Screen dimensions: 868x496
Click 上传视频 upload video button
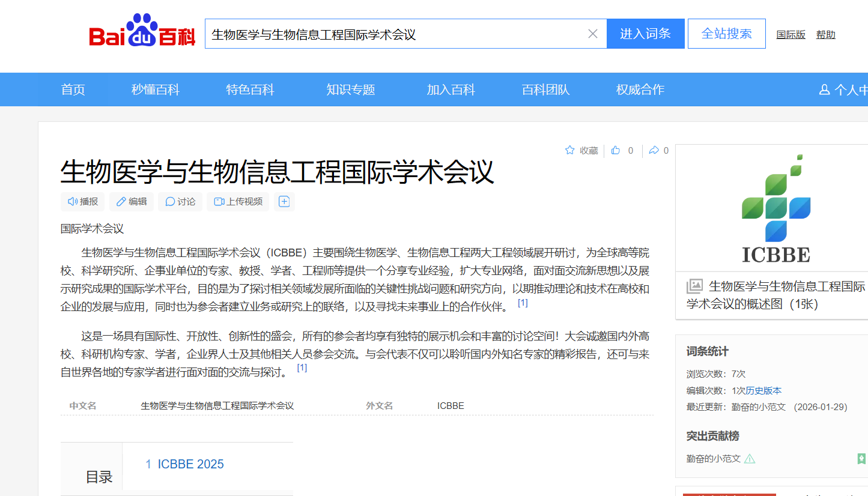238,202
